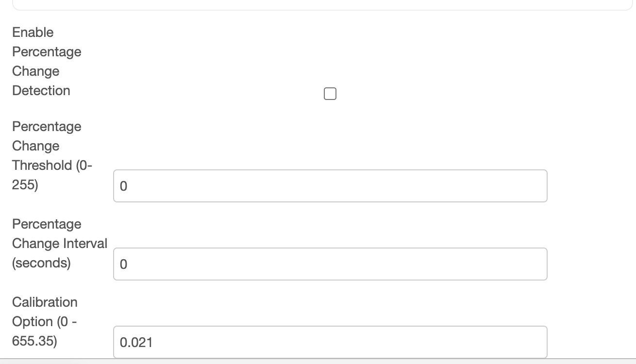636x364 pixels.
Task: Focus the Percentage Change Interval seconds field
Action: coord(330,264)
